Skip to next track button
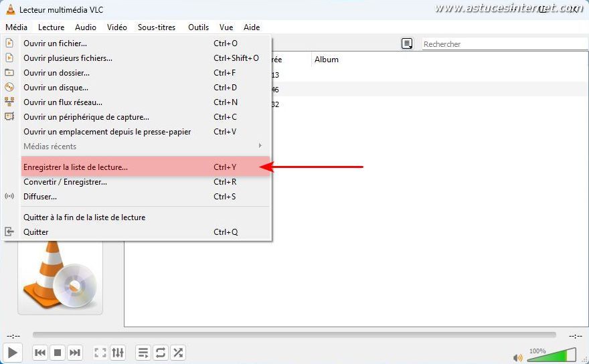589x364 pixels. [x=75, y=353]
